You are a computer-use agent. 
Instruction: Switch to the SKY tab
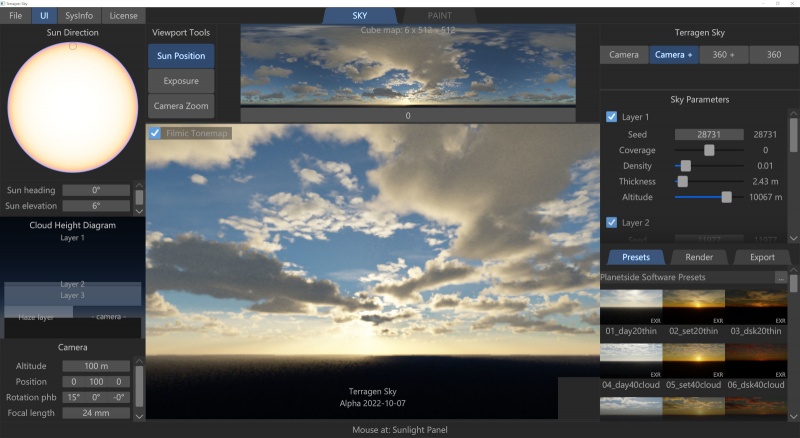360,16
